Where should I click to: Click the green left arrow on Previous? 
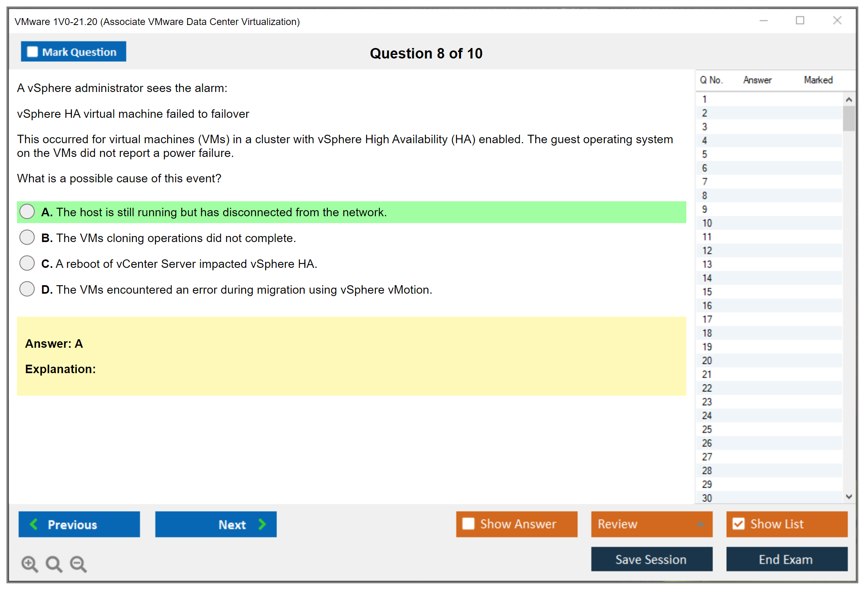(x=34, y=524)
